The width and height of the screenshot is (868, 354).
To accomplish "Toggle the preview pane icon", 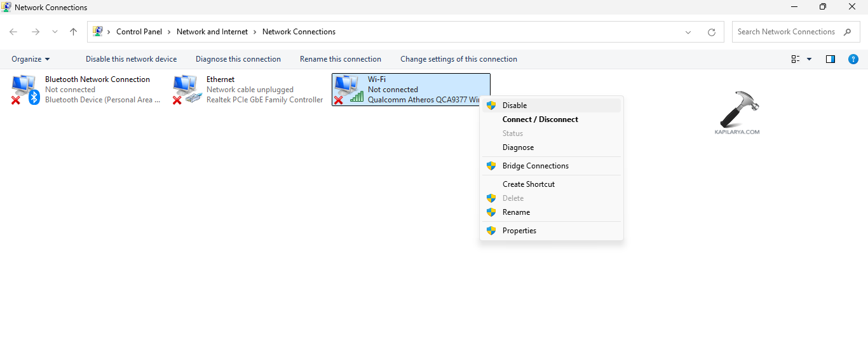I will (x=830, y=59).
